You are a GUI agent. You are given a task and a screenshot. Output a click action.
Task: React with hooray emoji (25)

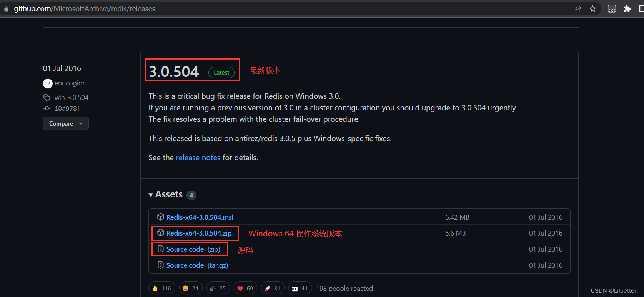(x=218, y=288)
